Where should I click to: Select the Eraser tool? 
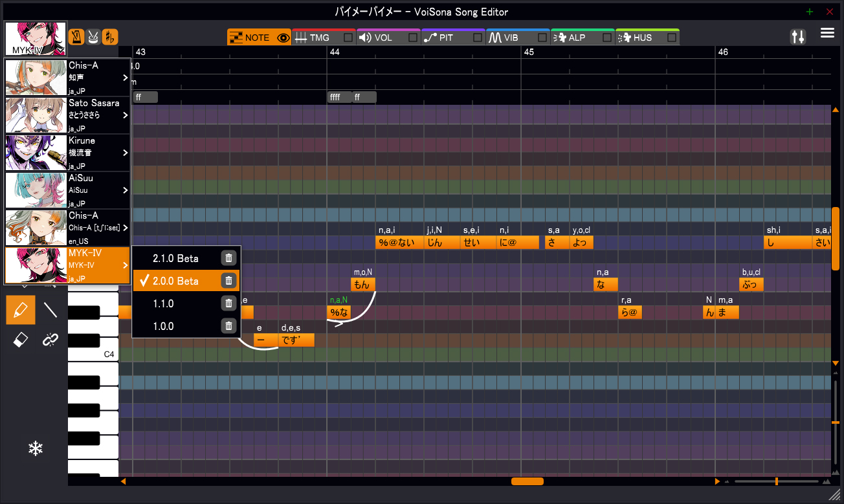point(21,340)
